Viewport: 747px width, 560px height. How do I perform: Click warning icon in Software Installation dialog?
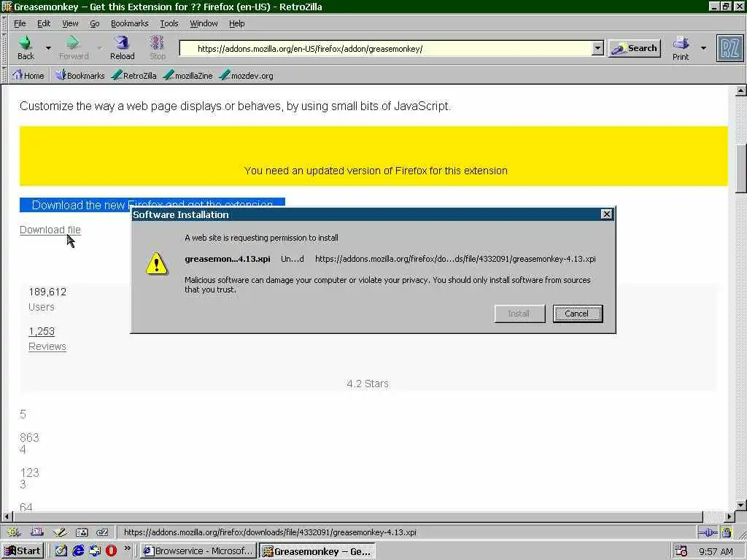[x=157, y=264]
